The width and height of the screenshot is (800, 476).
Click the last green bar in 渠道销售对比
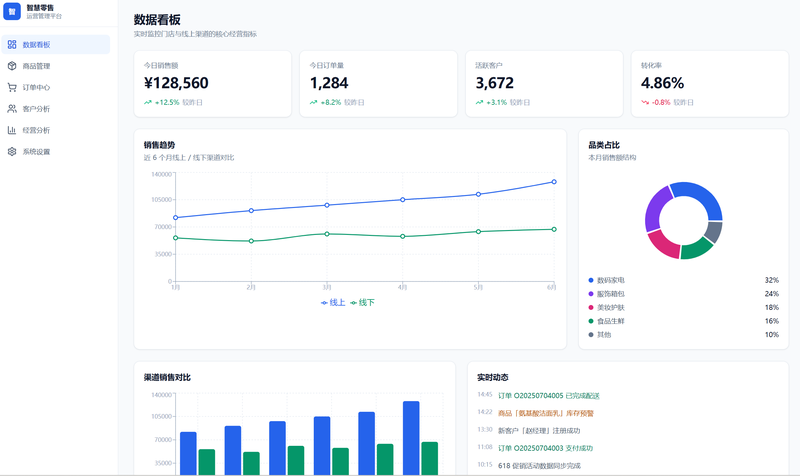430,459
